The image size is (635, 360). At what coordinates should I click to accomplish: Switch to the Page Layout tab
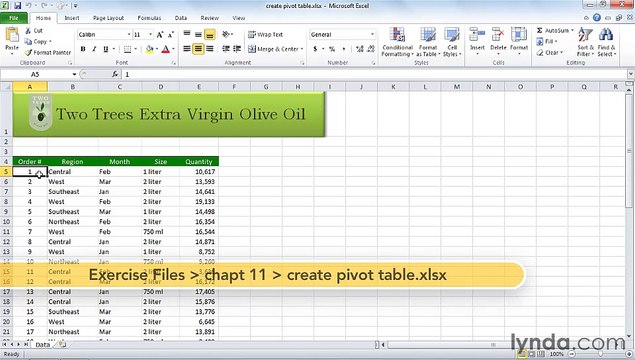click(108, 18)
